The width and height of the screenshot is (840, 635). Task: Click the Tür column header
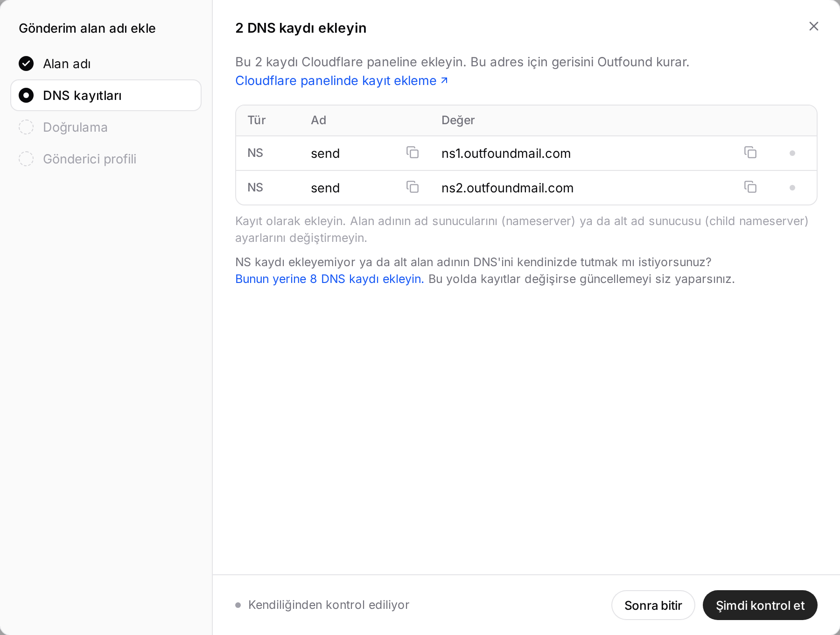[x=257, y=120]
